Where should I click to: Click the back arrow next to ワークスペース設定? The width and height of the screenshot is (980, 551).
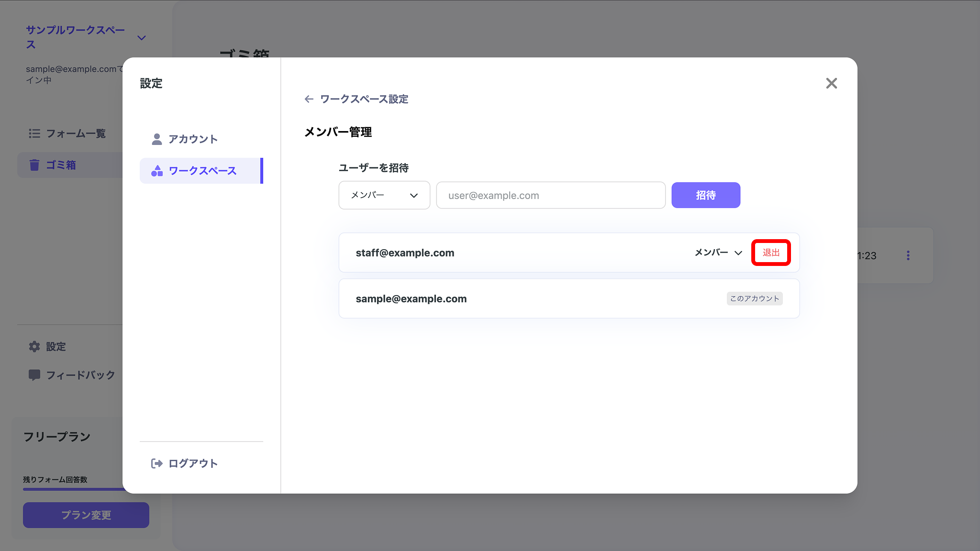tap(309, 99)
